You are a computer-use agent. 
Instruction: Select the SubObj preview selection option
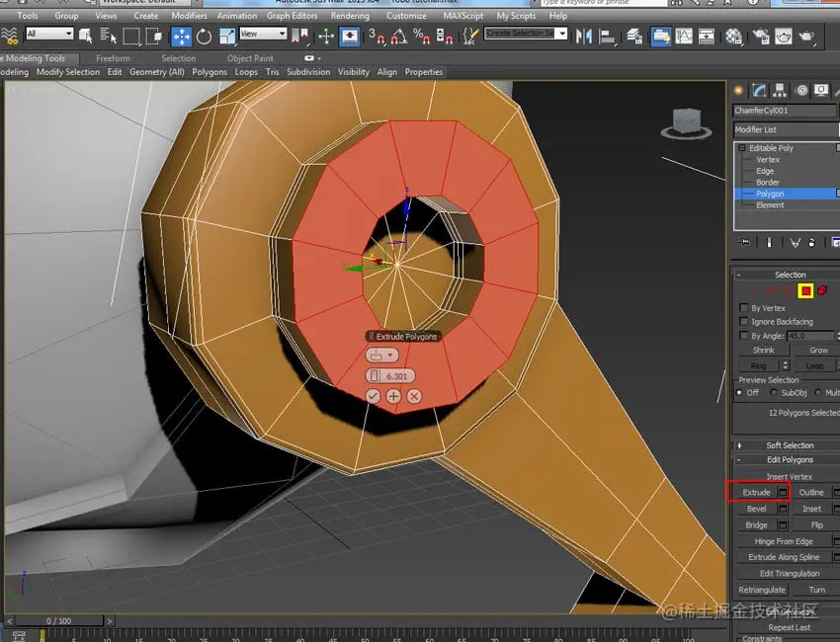pyautogui.click(x=774, y=392)
